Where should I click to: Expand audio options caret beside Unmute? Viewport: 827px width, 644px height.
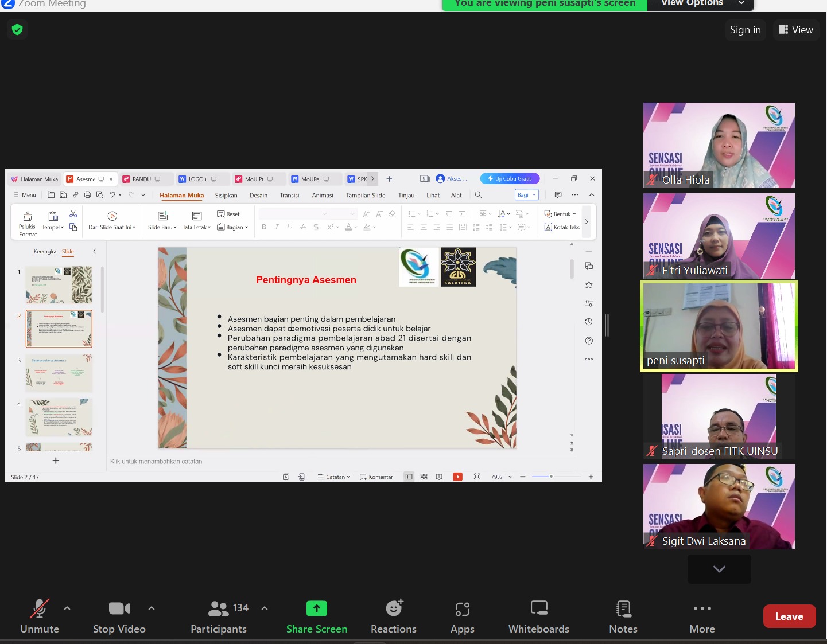coord(67,608)
